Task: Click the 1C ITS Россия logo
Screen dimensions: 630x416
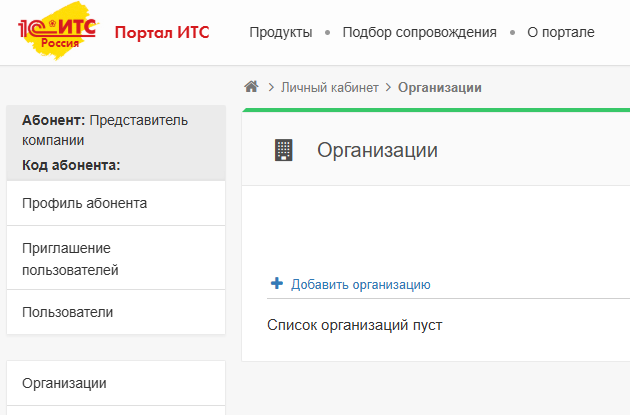Action: click(x=57, y=32)
